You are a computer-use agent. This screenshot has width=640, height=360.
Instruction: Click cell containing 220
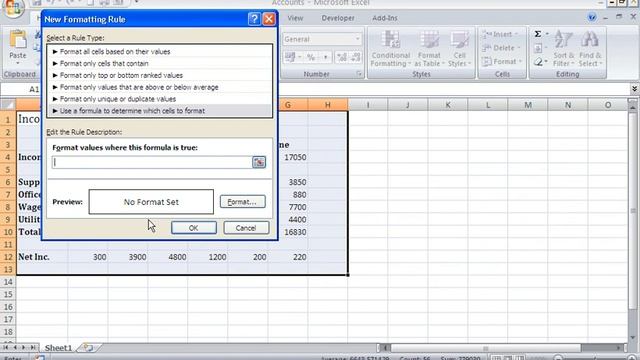pyautogui.click(x=288, y=257)
